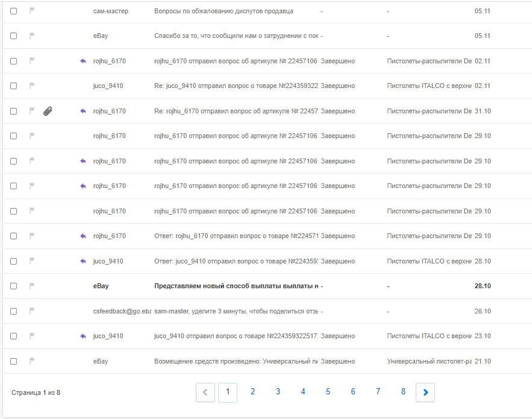Click the previous page arrow button
Image resolution: width=532 pixels, height=419 pixels.
click(205, 392)
